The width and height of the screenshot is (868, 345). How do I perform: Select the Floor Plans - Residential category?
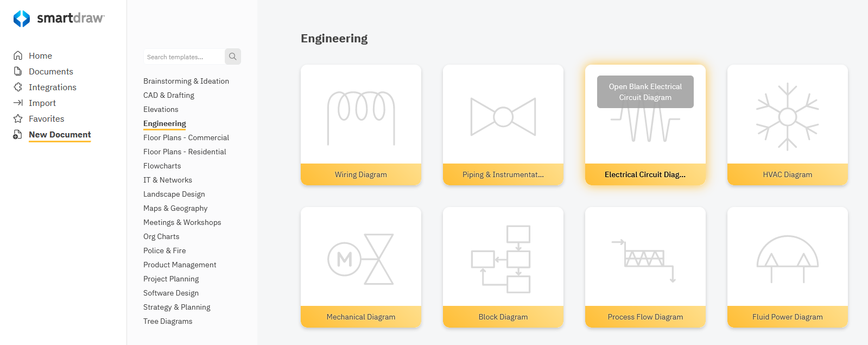click(x=184, y=152)
